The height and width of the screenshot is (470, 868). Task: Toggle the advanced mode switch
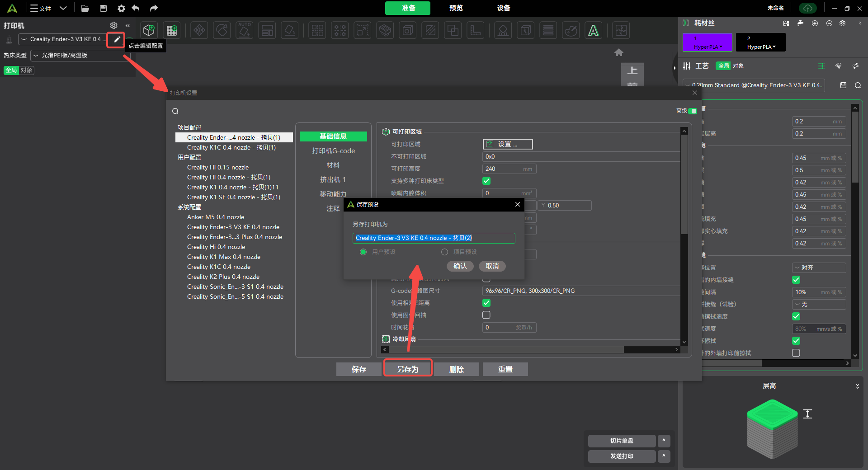coord(693,111)
